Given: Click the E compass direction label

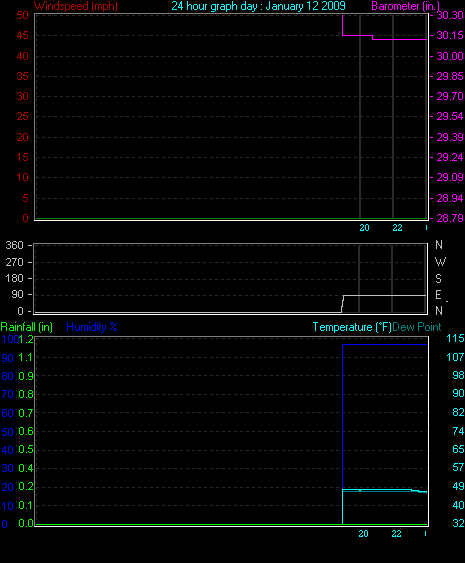Looking at the screenshot, I should tap(438, 295).
